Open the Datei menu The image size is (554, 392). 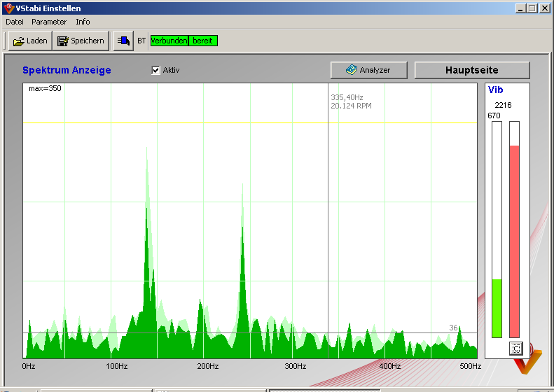[15, 22]
